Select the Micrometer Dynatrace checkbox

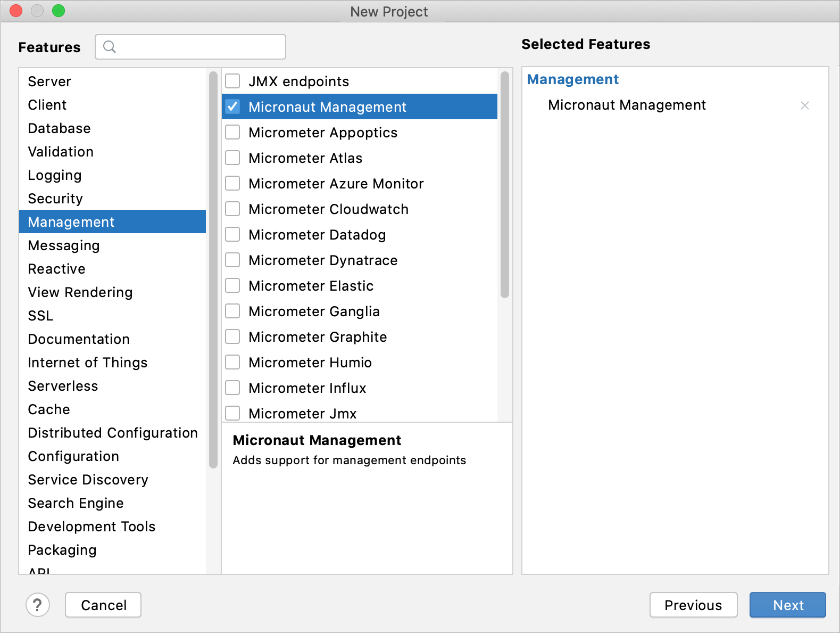232,260
